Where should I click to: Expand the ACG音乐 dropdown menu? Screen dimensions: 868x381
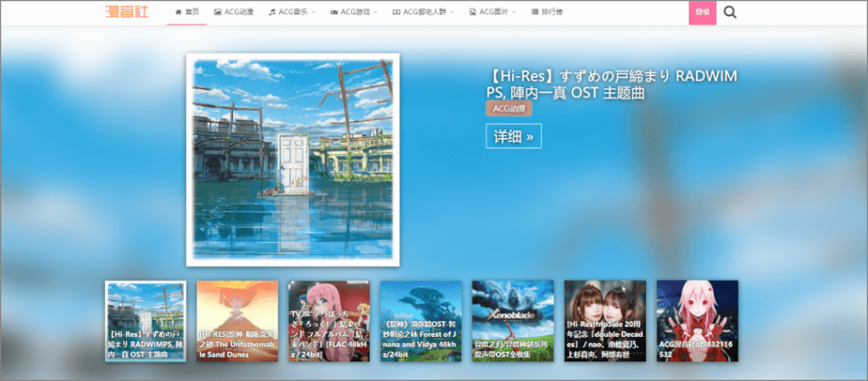(292, 12)
